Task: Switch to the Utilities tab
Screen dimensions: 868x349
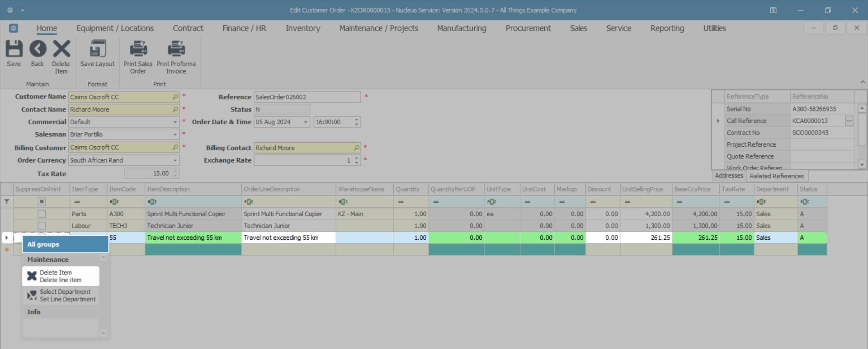Action: [715, 28]
